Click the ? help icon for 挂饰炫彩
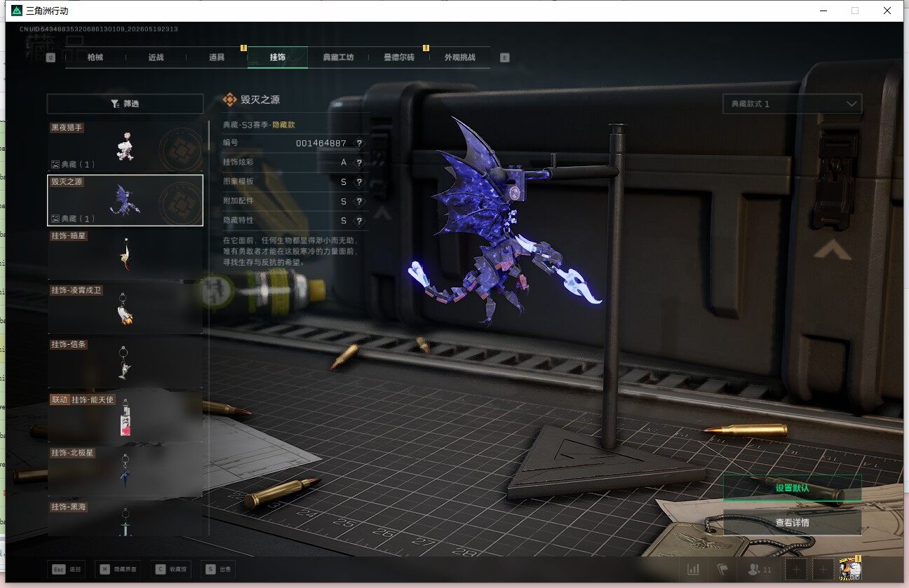 click(x=359, y=163)
